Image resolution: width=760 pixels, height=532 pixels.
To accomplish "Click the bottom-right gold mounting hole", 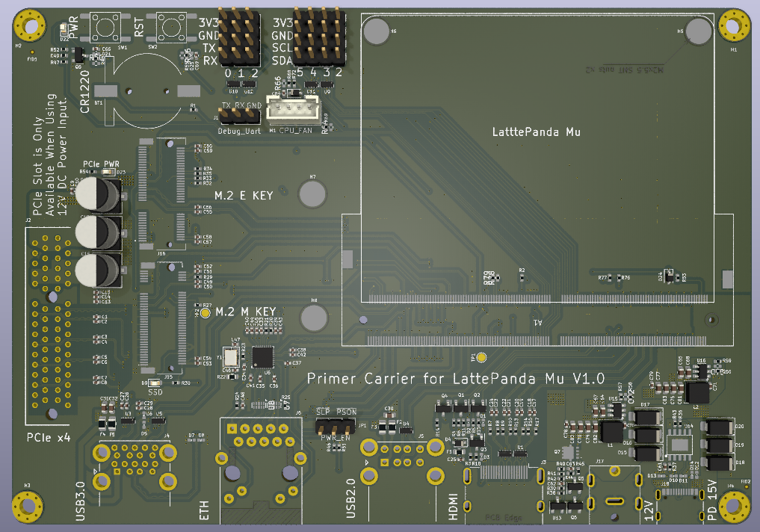I will (733, 505).
